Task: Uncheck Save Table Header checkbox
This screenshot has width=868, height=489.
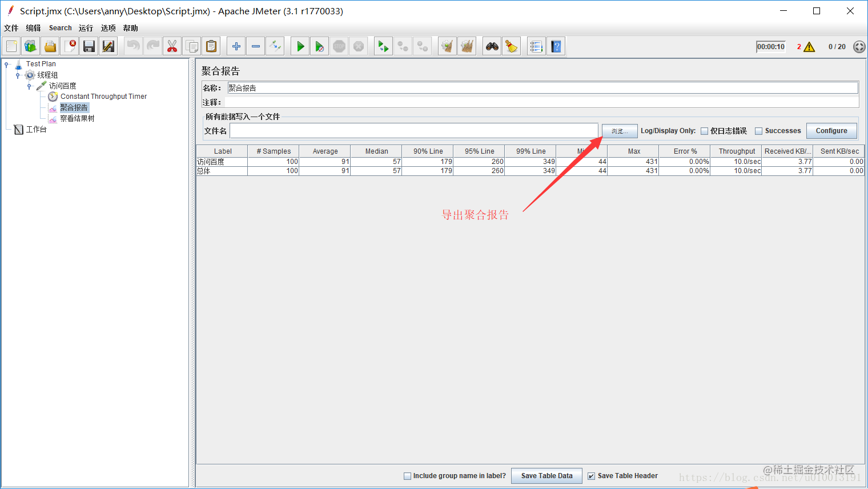Action: pyautogui.click(x=592, y=476)
